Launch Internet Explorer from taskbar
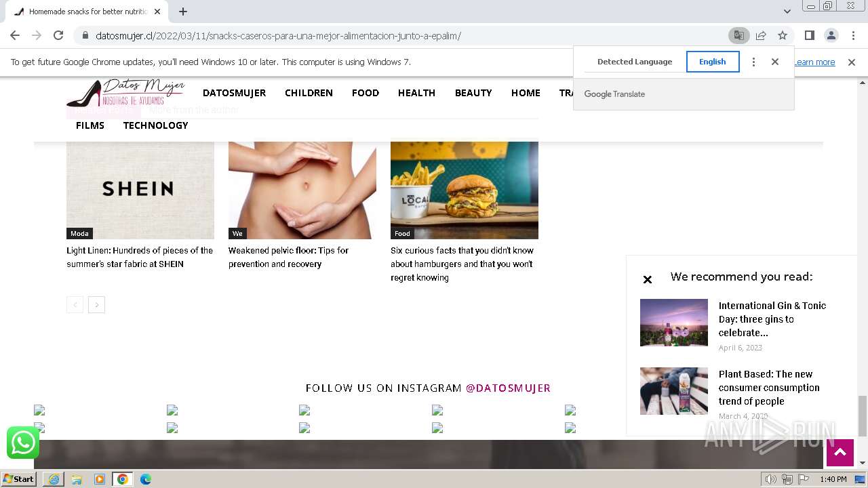The width and height of the screenshot is (868, 488). click(x=54, y=479)
